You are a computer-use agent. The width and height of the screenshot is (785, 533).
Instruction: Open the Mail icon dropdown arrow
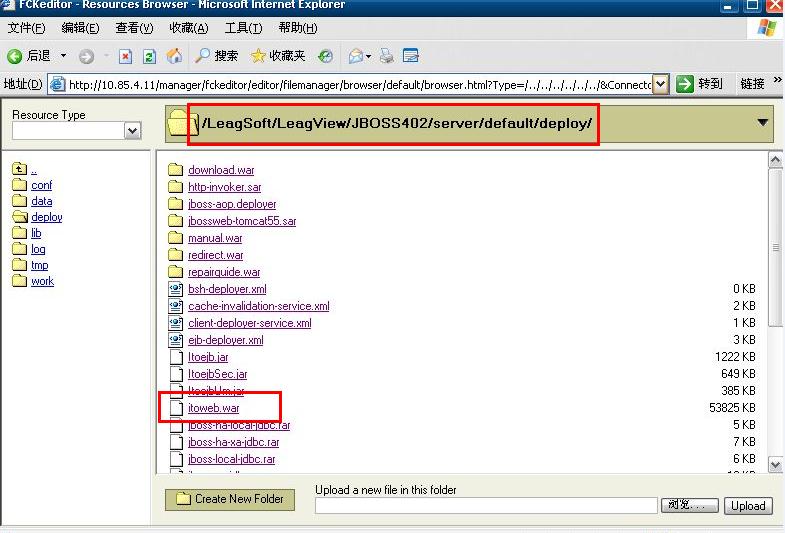[x=368, y=57]
